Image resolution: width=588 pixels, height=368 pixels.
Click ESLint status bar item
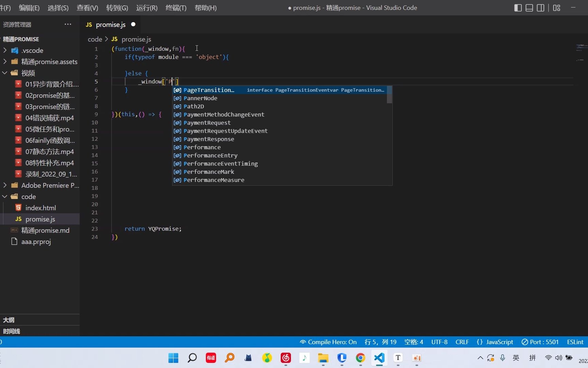coord(575,342)
